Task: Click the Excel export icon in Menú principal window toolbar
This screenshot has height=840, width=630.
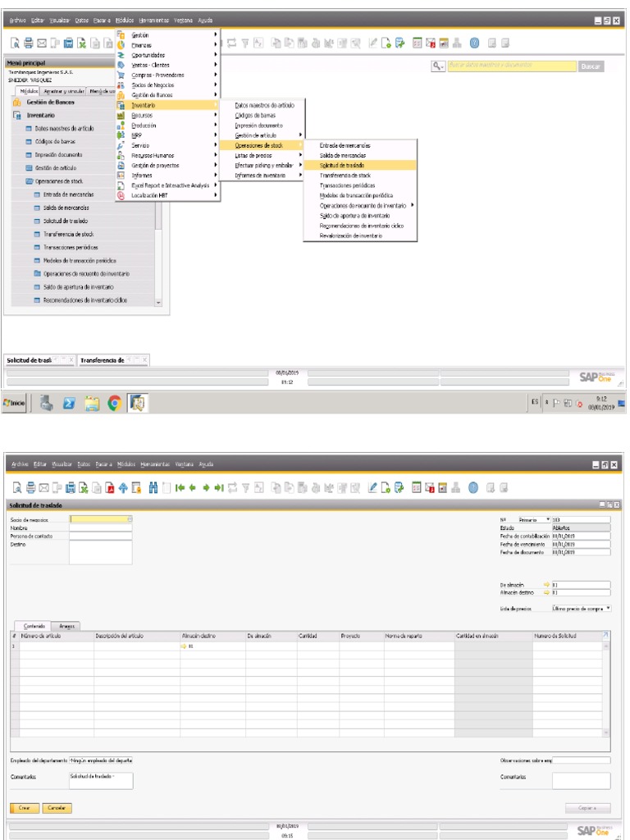Action: (81, 43)
